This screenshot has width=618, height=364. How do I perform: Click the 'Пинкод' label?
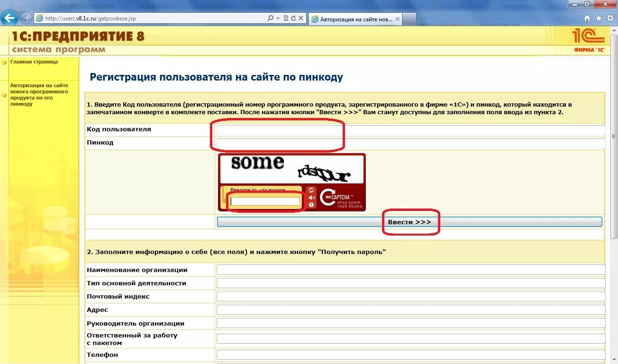(100, 143)
